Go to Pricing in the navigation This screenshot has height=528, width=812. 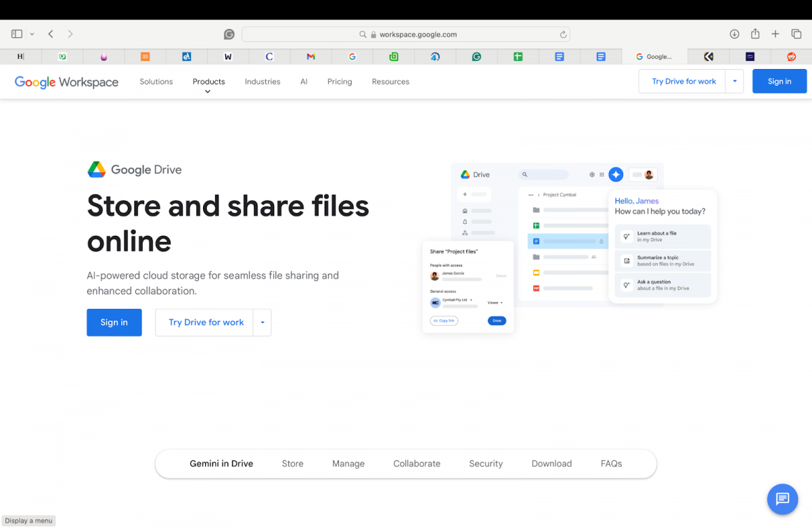[x=340, y=82]
